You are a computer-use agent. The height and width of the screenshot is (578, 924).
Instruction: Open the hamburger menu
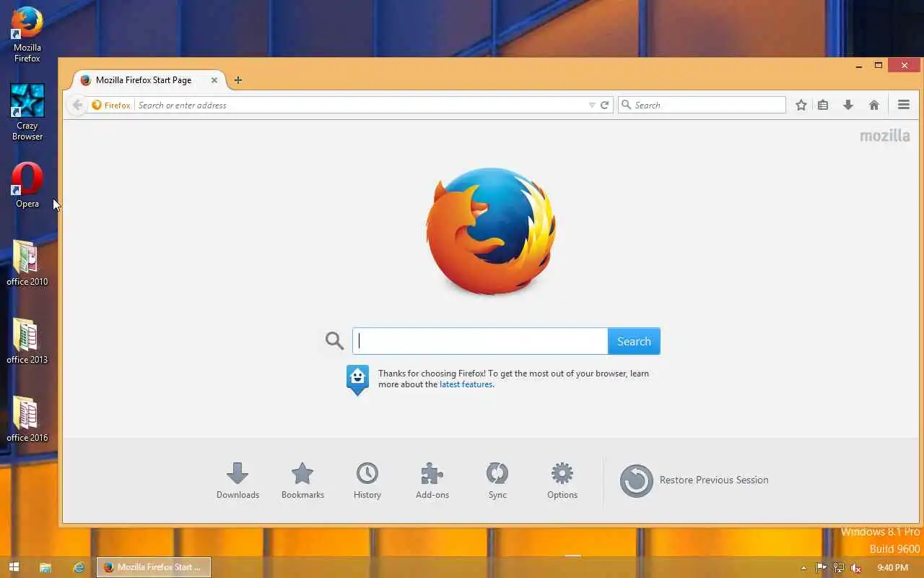tap(904, 105)
